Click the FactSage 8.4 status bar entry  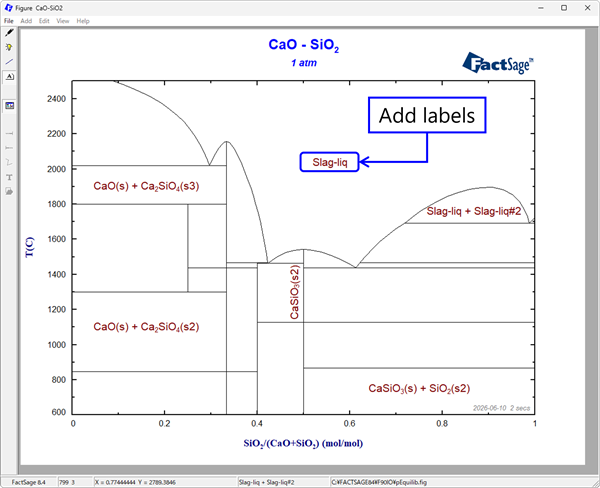pos(29,482)
